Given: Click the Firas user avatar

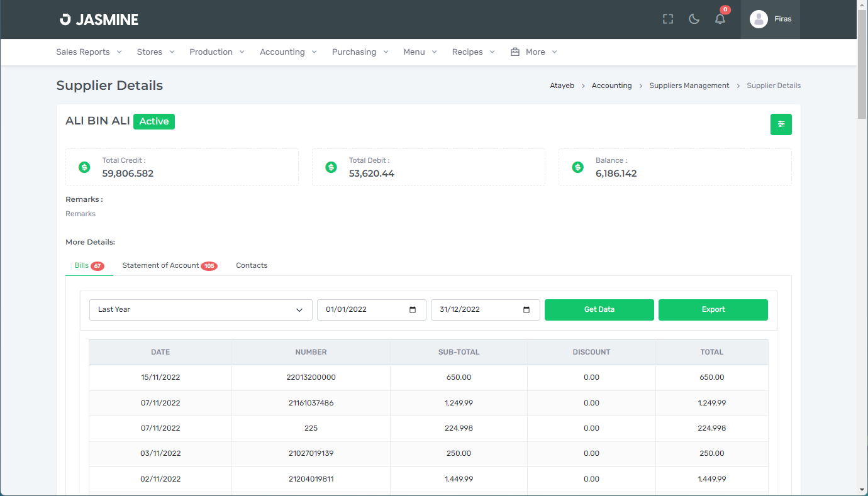Looking at the screenshot, I should click(759, 19).
